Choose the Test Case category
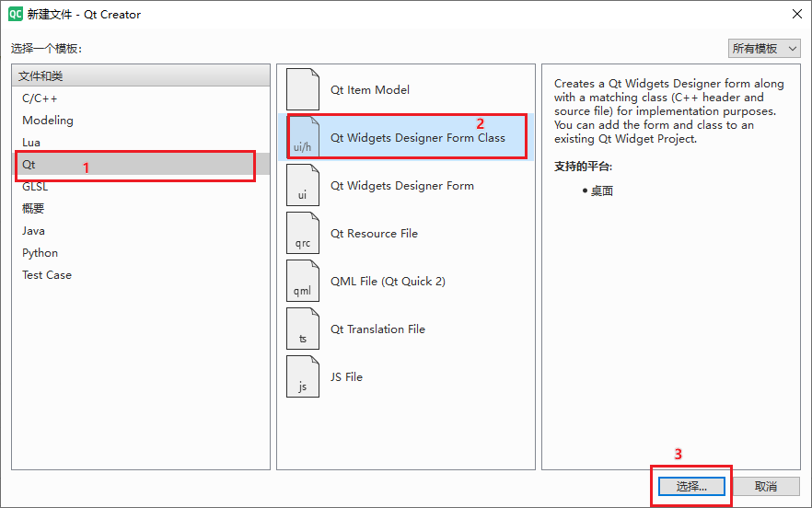Image resolution: width=812 pixels, height=508 pixels. point(141,275)
